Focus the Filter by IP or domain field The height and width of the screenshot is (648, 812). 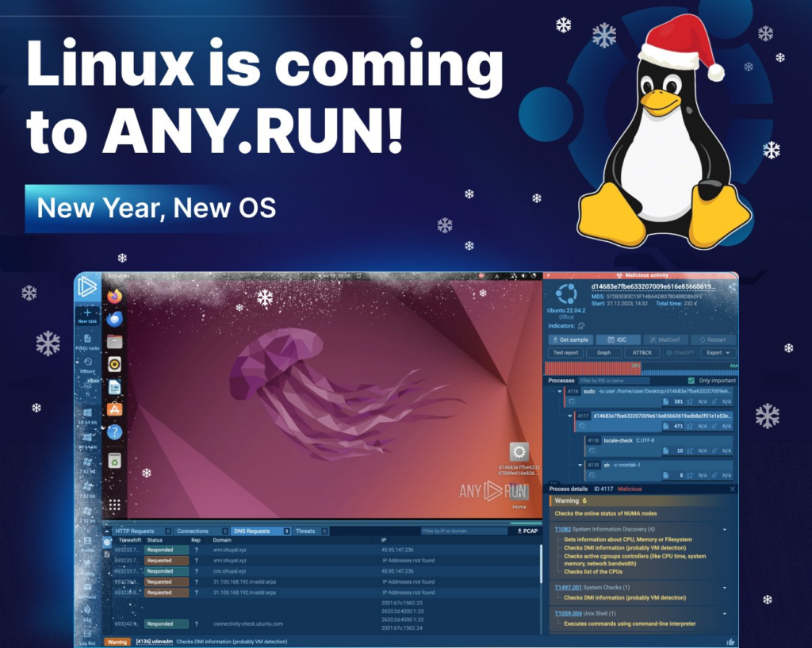point(464,531)
